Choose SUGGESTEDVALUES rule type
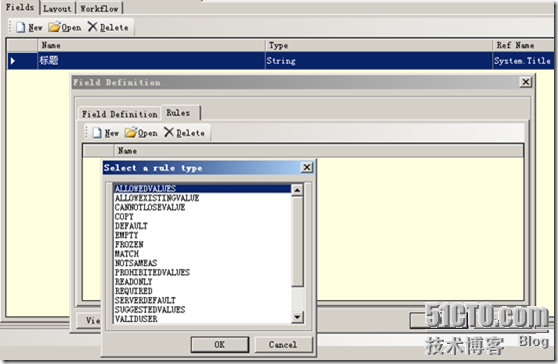558x364 pixels. [x=202, y=310]
